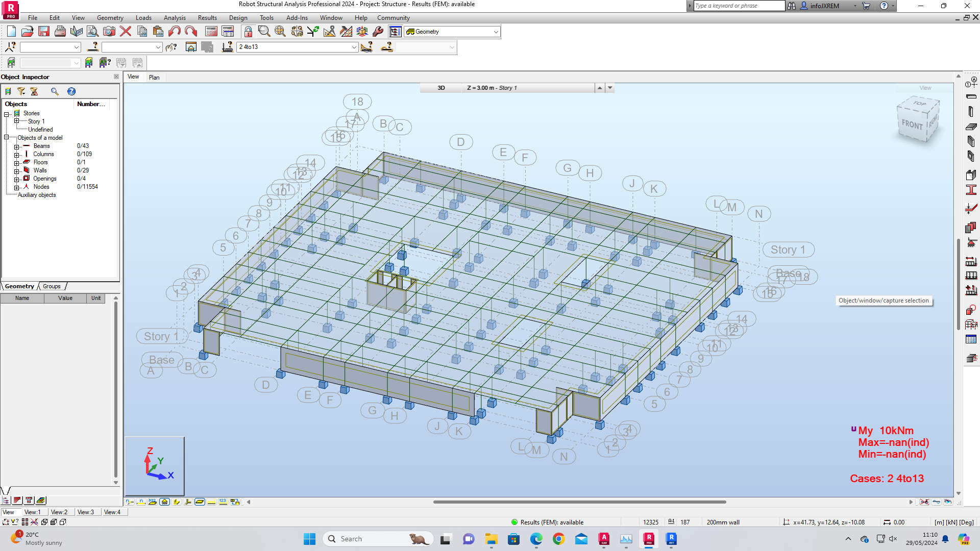This screenshot has height=551, width=980.
Task: Click the Results (FEM): available status indicator
Action: point(548,522)
